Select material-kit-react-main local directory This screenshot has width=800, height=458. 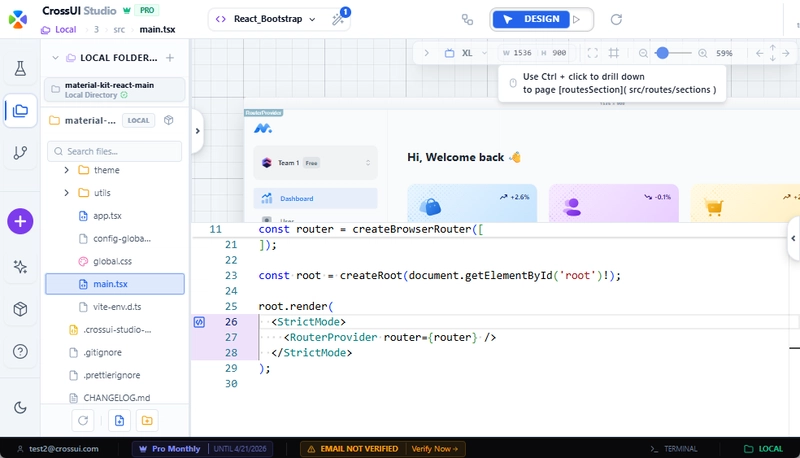pyautogui.click(x=115, y=90)
